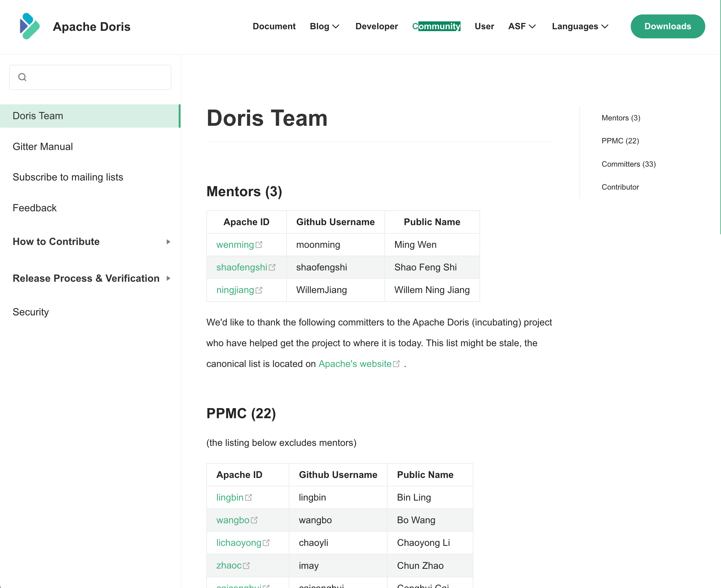Image resolution: width=721 pixels, height=588 pixels.
Task: Open the ASF dropdown menu
Action: pos(522,26)
